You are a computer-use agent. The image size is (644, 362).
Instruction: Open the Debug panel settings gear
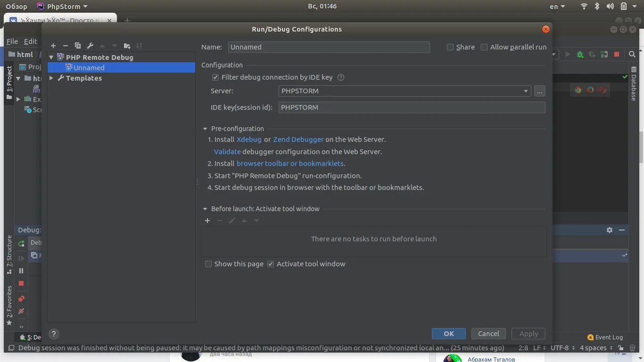[610, 230]
